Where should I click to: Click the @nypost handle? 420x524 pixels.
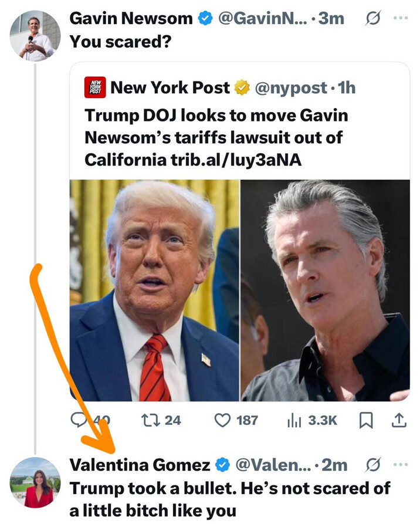tap(291, 87)
